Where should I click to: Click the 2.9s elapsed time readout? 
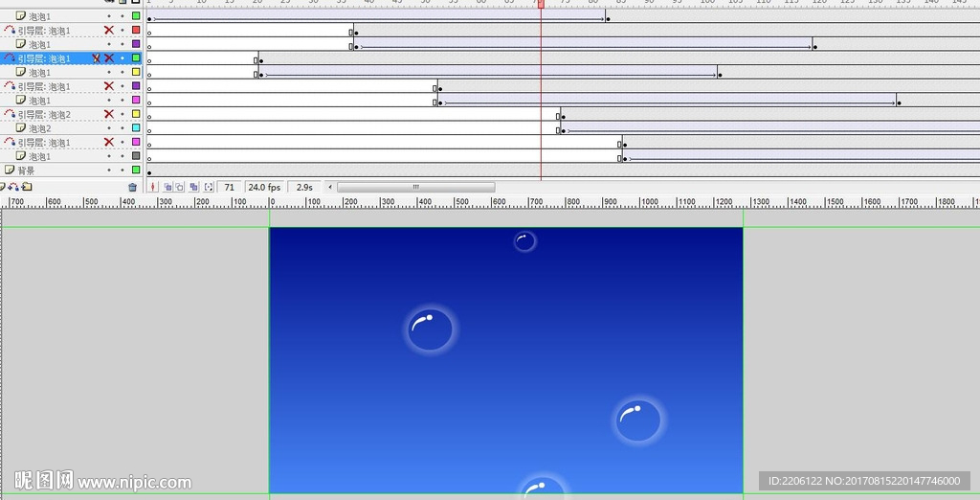tap(304, 187)
